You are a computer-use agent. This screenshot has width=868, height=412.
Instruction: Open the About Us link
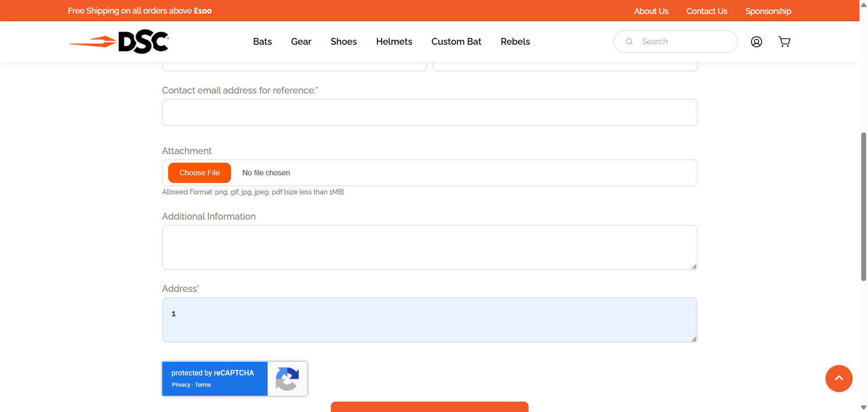tap(651, 11)
